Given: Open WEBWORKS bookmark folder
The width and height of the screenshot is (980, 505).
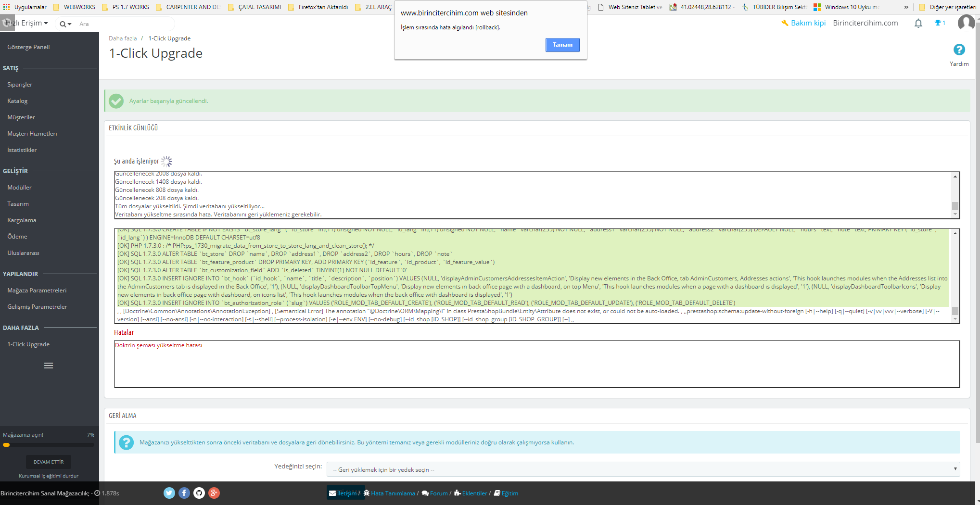Looking at the screenshot, I should [75, 7].
